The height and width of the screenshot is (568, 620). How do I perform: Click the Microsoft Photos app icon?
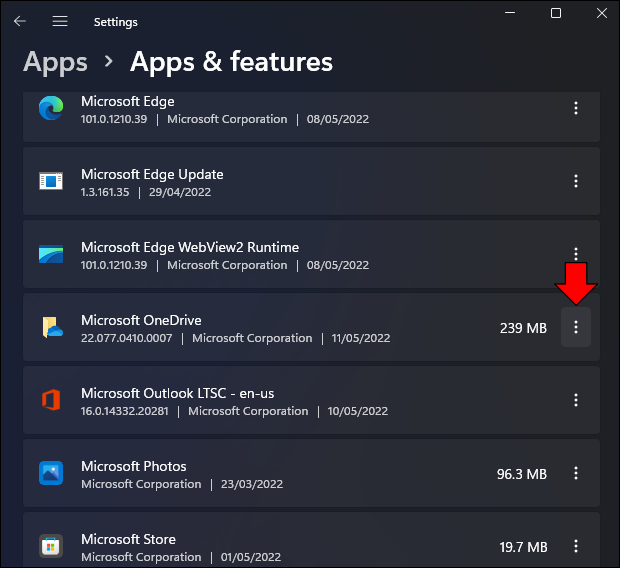[51, 473]
